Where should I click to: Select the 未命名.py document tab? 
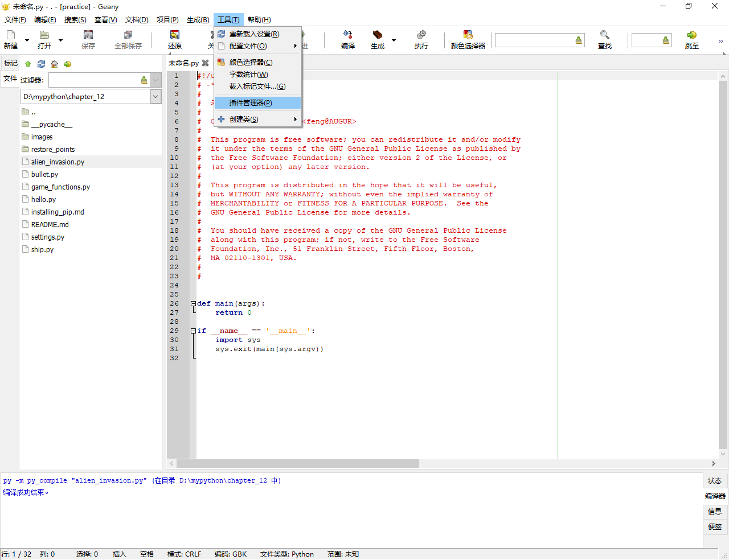tap(183, 63)
